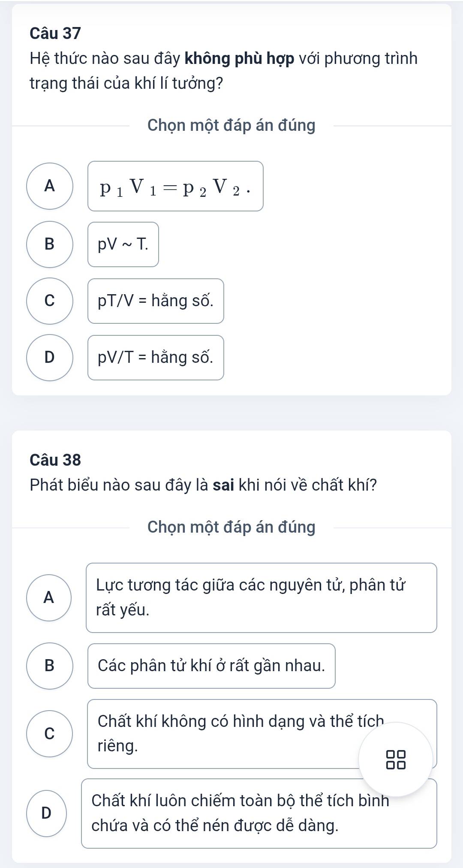Choose 'pV/T = hằng số.' answer

pos(156,358)
